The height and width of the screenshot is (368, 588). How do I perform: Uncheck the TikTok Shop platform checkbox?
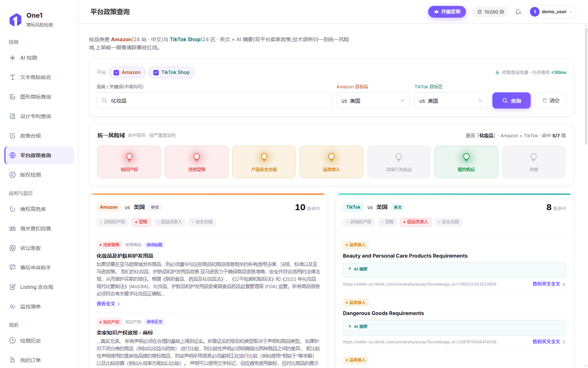156,72
